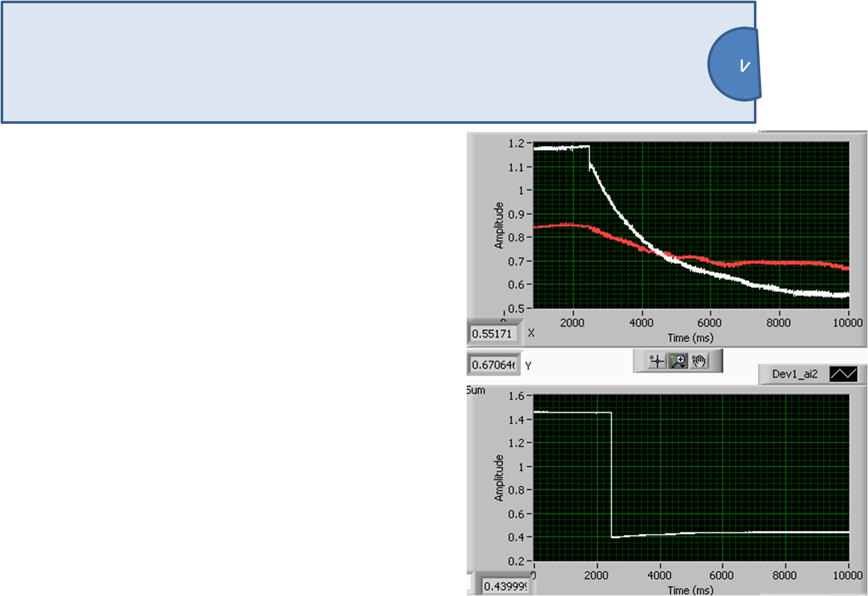Click the Y value field showing 0.67064
The image size is (868, 596).
pos(493,365)
